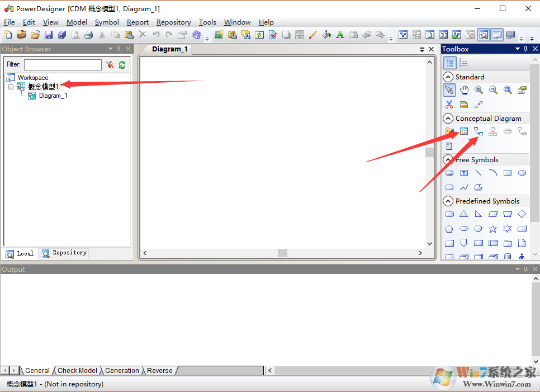
Task: Pin the Object Browser panel
Action: click(119, 49)
